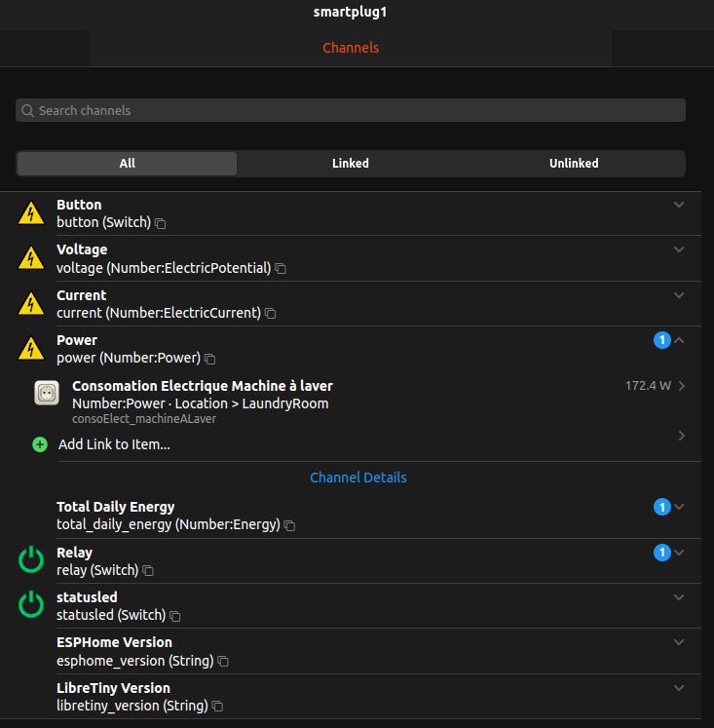Show only Unlinked channels
Viewport: 714px width, 728px height.
point(574,164)
